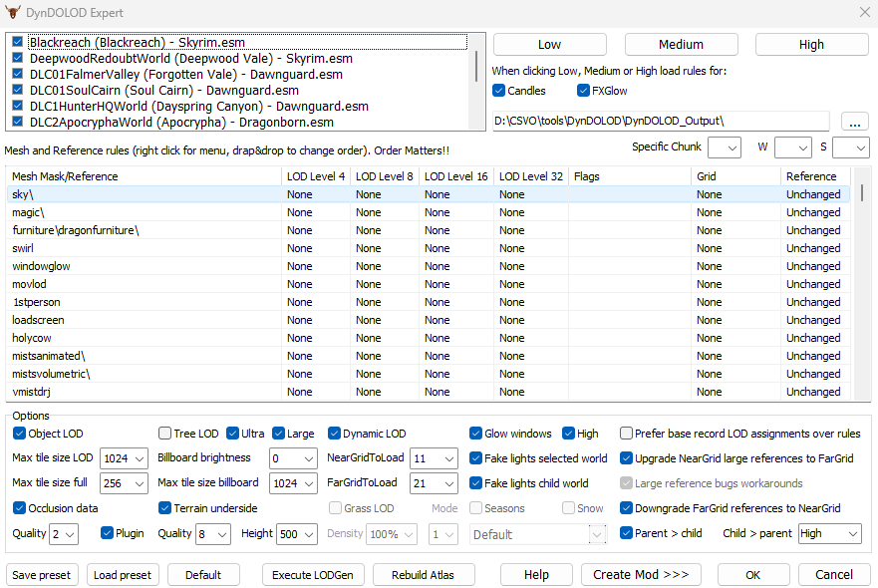Click the Grid column header
878x588 pixels.
[x=735, y=175]
